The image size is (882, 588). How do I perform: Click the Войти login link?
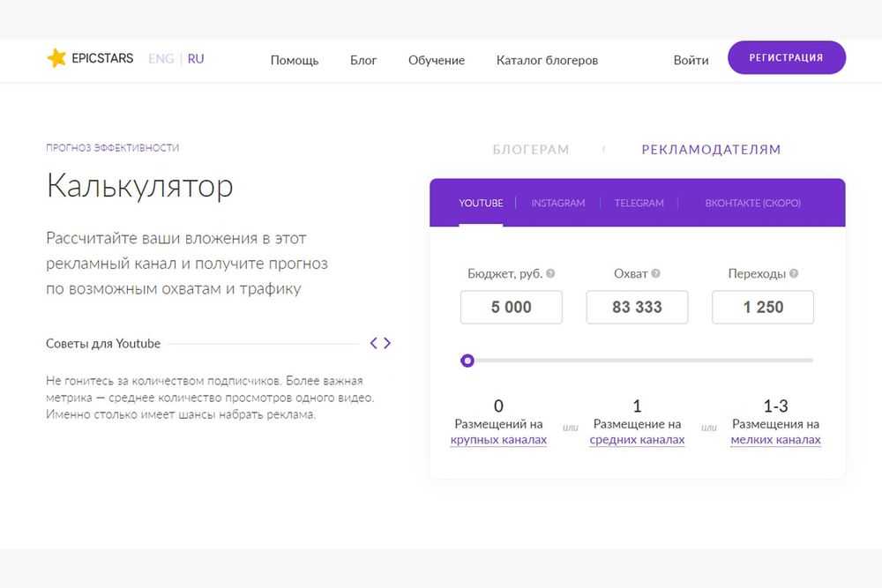pyautogui.click(x=691, y=60)
